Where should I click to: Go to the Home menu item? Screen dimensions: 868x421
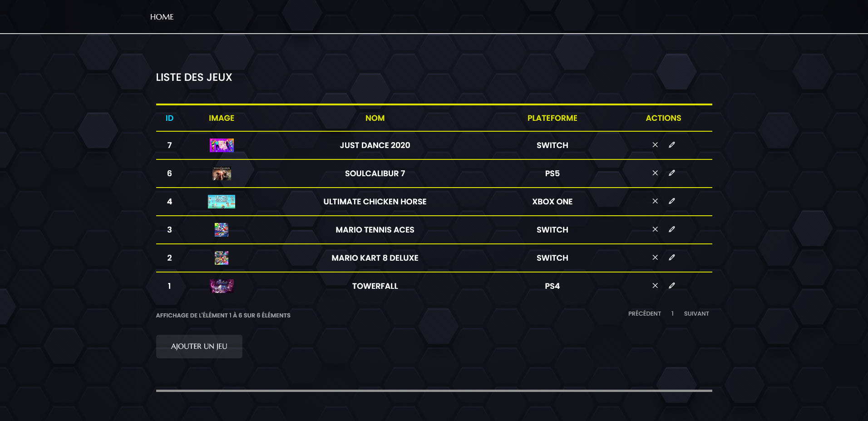pos(162,17)
